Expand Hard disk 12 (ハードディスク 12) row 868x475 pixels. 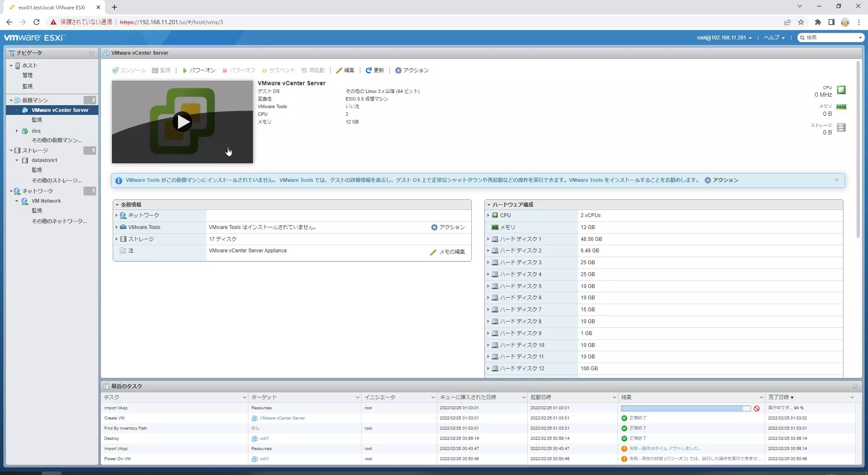(488, 369)
